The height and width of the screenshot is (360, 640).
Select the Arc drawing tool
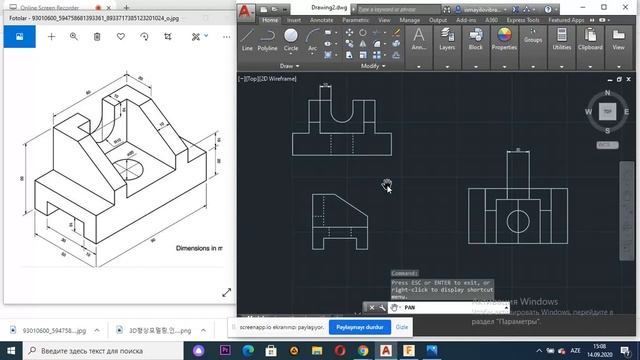(x=312, y=40)
